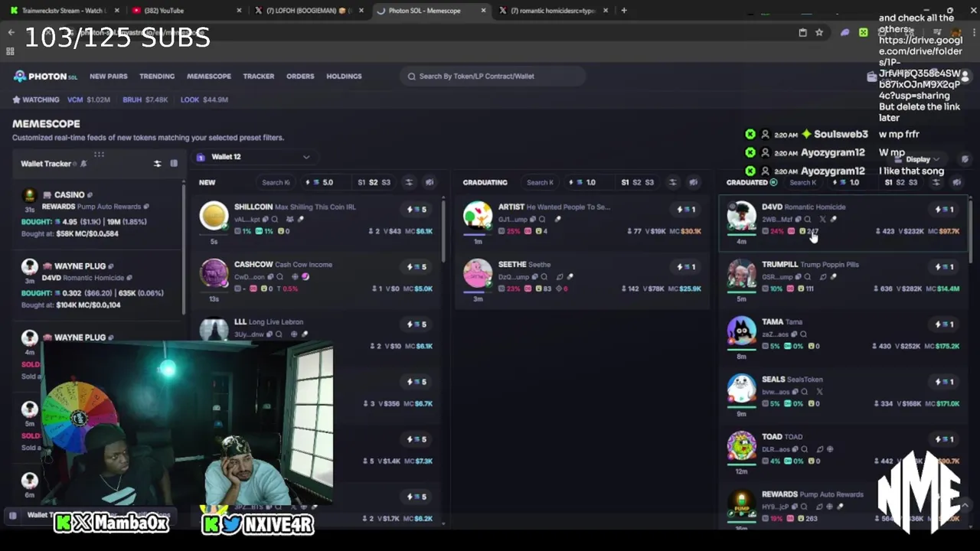980x551 pixels.
Task: Open TOAD token thumbnail
Action: [x=741, y=446]
